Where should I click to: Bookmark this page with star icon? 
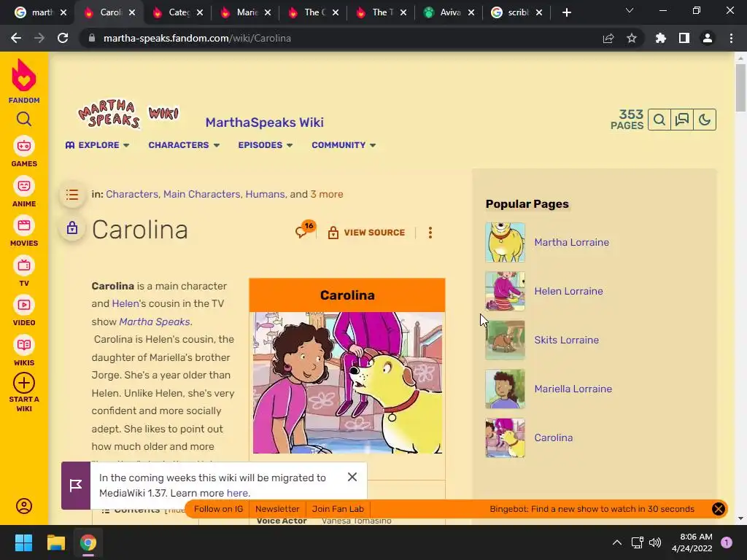point(632,38)
